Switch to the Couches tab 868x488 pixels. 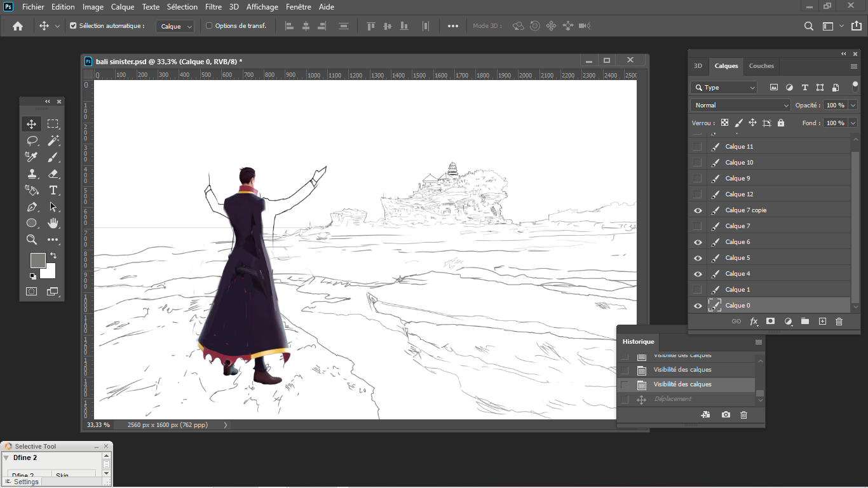click(761, 66)
